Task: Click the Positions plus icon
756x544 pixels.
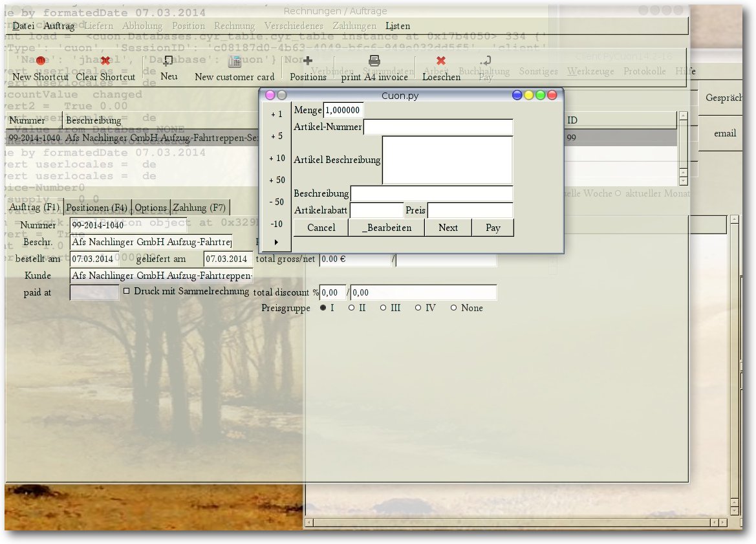Action: click(x=308, y=60)
